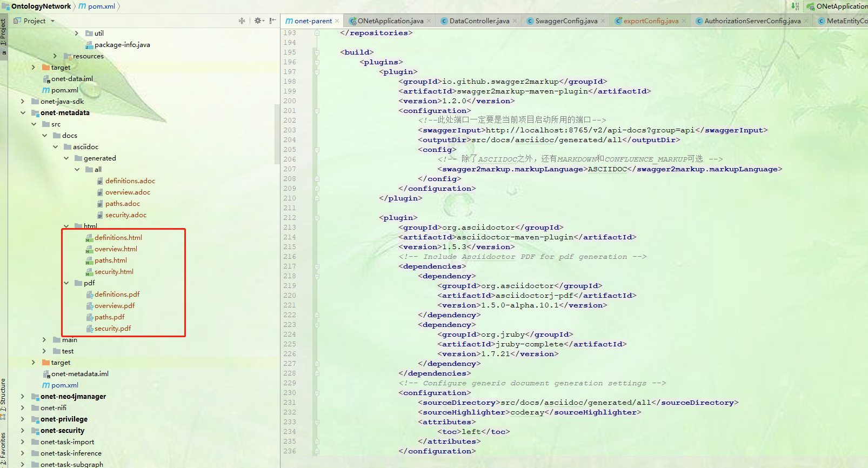Expand the onet-privilege module

coord(23,419)
